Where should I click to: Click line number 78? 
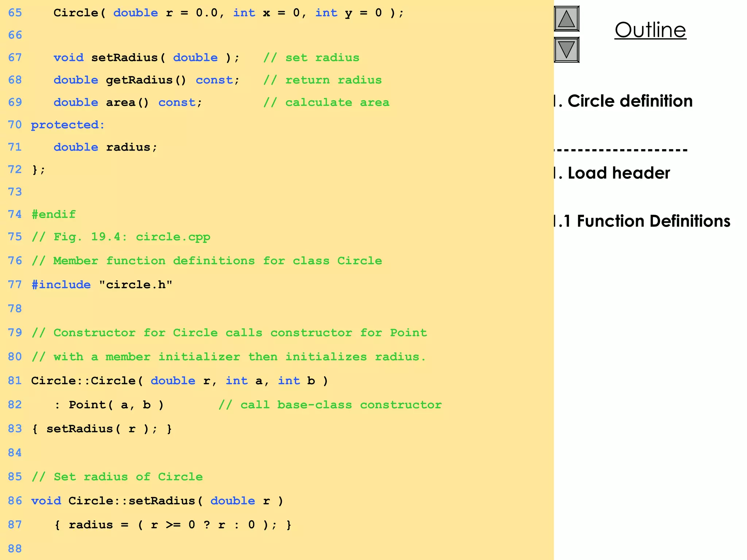pos(15,309)
